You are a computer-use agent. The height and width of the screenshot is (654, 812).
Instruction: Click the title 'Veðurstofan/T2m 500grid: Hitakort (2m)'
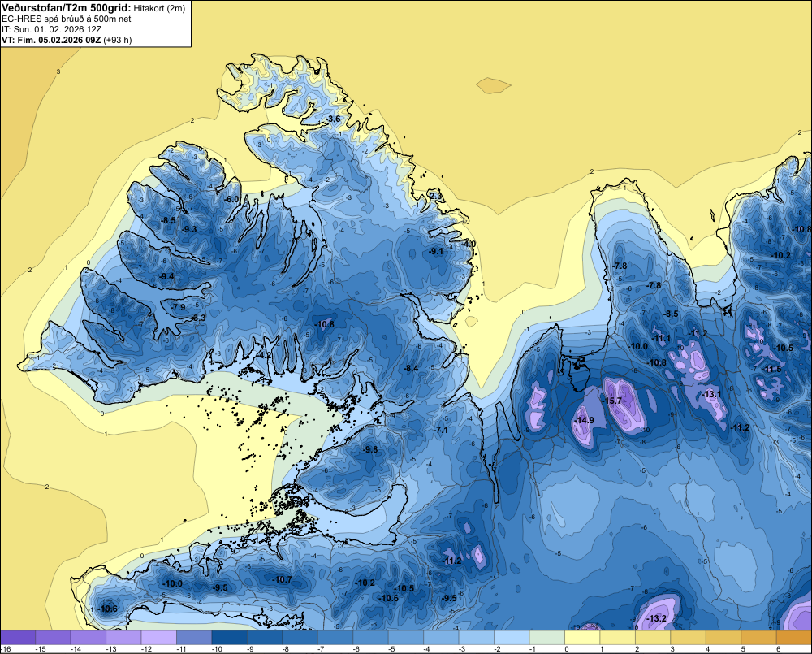click(93, 8)
